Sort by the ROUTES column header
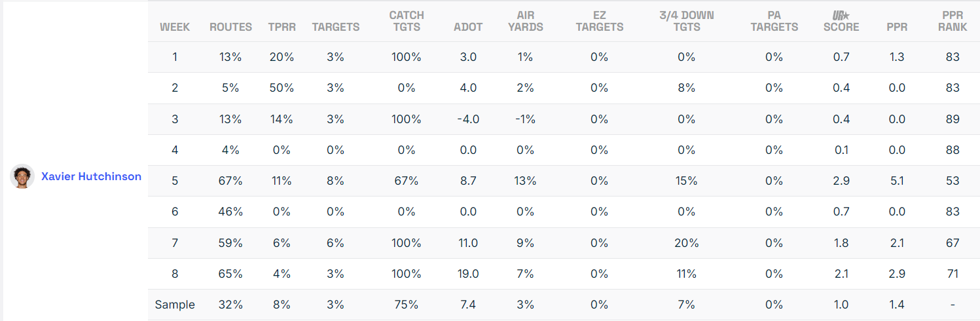980x321 pixels. 230,27
